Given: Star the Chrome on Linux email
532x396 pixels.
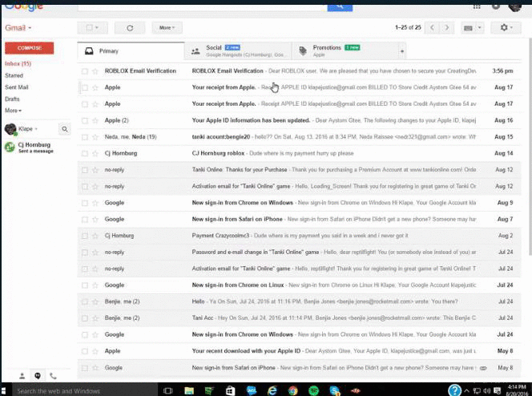Looking at the screenshot, I should click(x=95, y=285).
